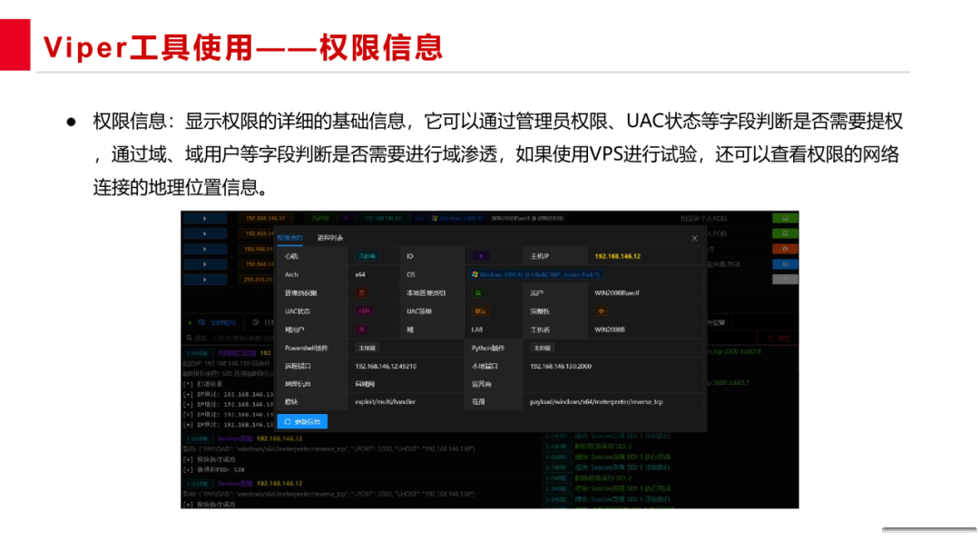Click the Python插件 未加载 tag
The height and width of the screenshot is (552, 980).
(x=542, y=348)
